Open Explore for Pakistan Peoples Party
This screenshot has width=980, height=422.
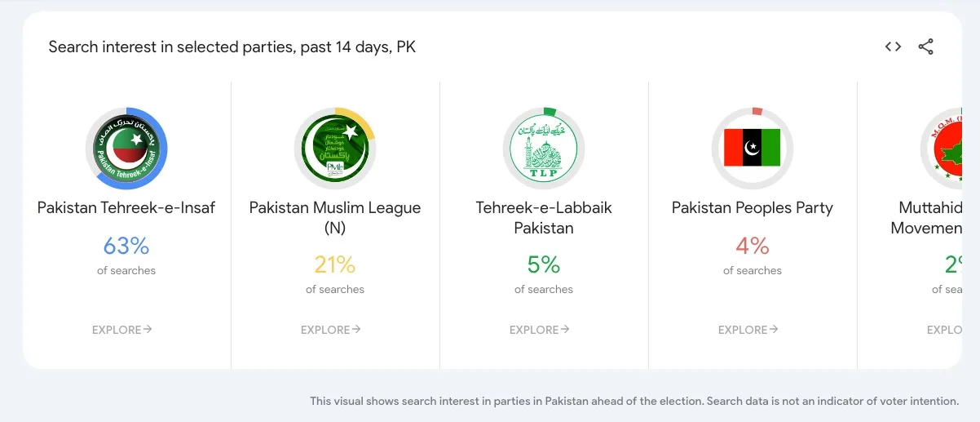coord(748,330)
